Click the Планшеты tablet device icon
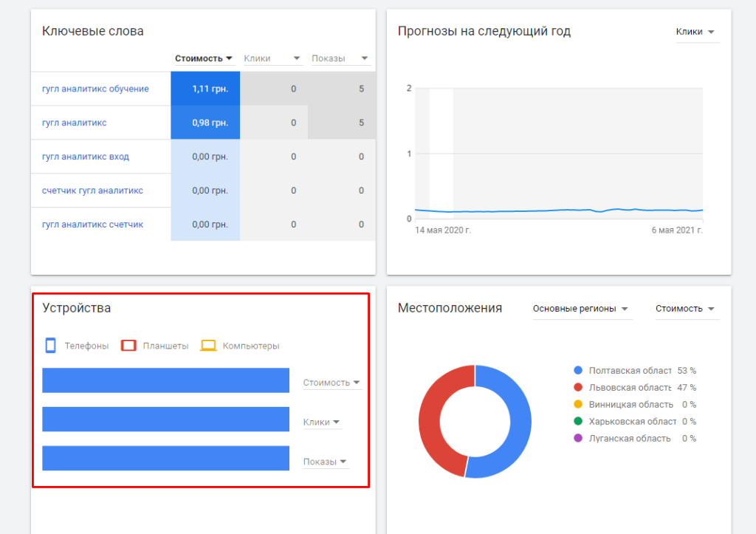Image resolution: width=756 pixels, height=534 pixels. pyautogui.click(x=128, y=346)
